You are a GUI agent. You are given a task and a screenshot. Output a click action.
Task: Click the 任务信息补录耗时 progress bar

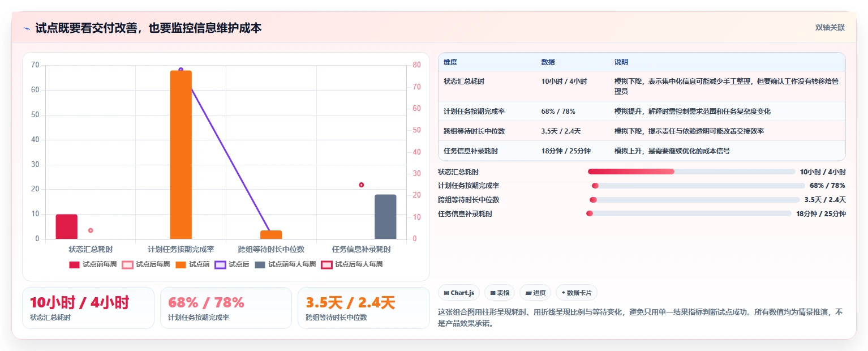(x=689, y=213)
